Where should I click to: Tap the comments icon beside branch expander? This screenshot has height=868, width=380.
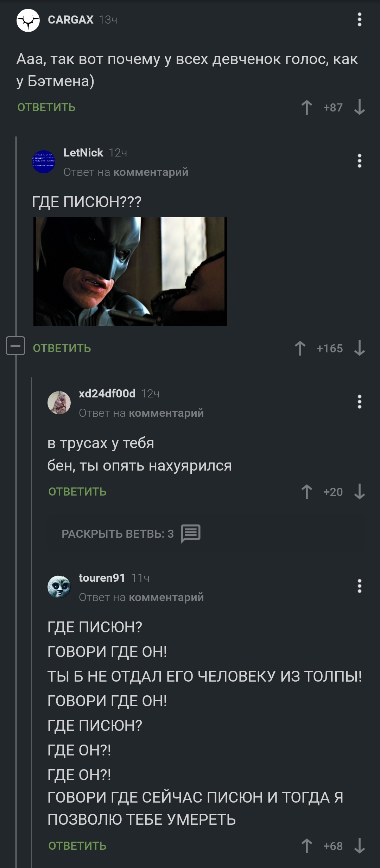(x=191, y=534)
